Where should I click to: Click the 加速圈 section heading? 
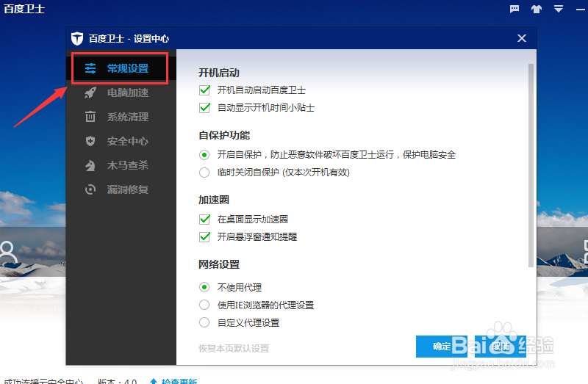pos(214,200)
